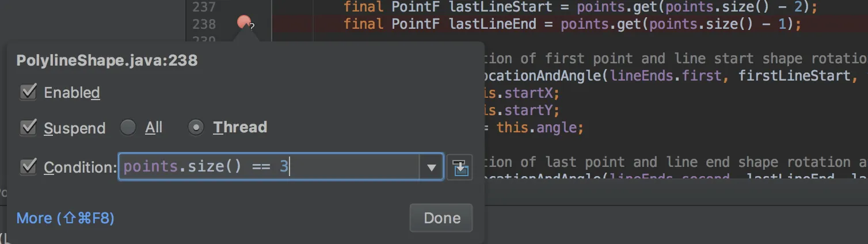
Task: Toggle the Enabled checkbox
Action: tap(28, 92)
